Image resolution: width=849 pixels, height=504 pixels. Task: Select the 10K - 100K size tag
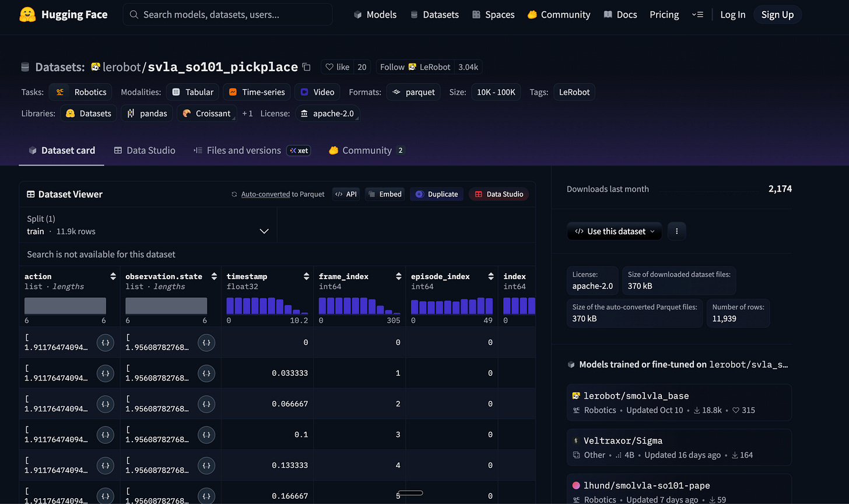coord(496,92)
